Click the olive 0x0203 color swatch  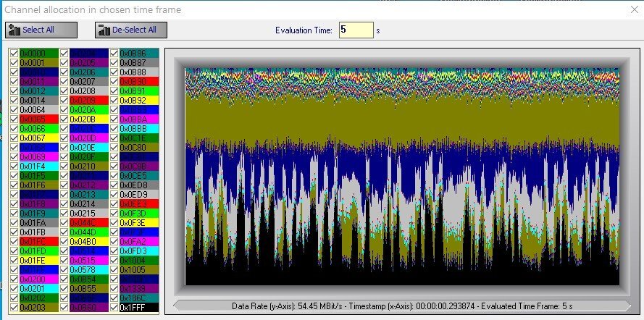pos(38,308)
